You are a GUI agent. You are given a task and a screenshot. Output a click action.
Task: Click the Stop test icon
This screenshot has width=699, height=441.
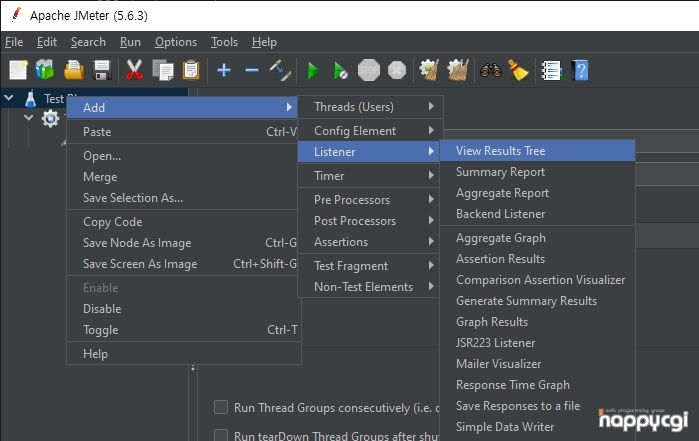pos(369,70)
